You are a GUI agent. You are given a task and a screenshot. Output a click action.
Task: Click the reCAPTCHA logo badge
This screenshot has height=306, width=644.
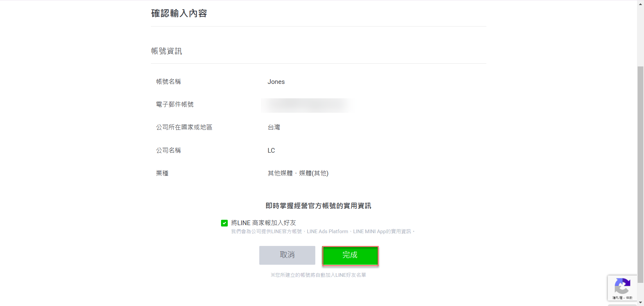622,286
